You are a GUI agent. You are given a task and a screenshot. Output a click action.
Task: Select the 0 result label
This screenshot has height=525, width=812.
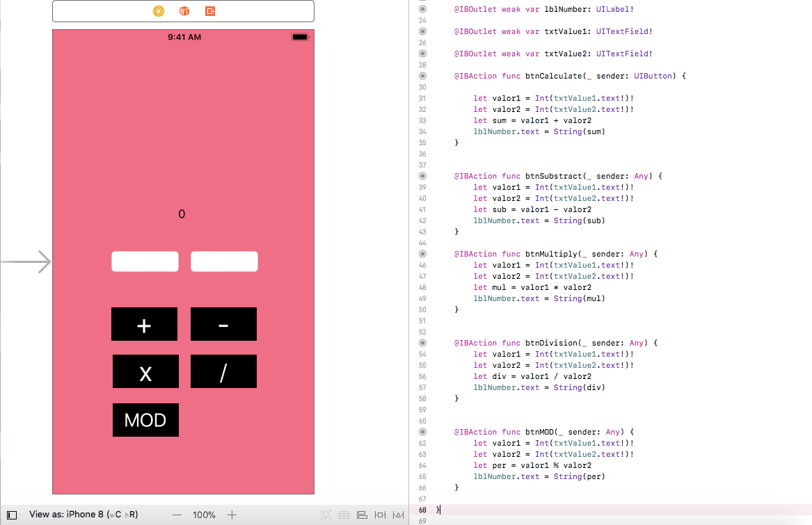(182, 214)
